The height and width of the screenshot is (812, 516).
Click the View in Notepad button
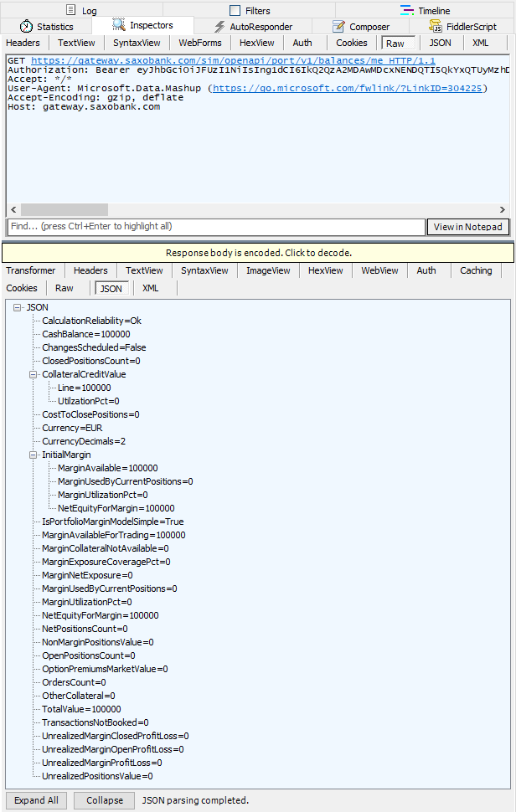(x=468, y=227)
